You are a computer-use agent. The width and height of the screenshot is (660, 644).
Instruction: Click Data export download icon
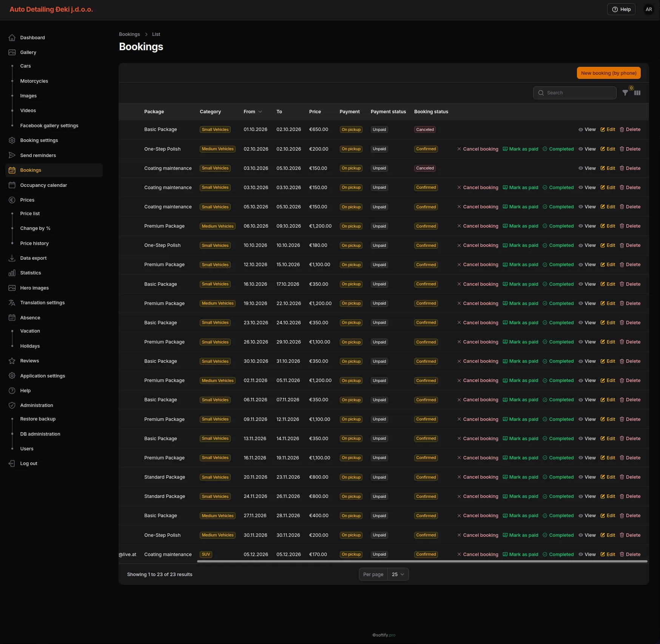click(12, 258)
